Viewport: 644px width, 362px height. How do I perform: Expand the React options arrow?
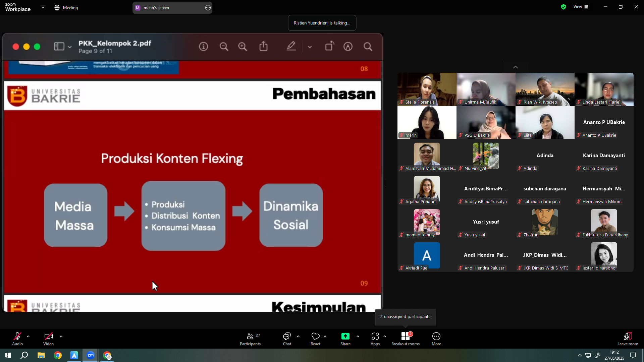(325, 336)
